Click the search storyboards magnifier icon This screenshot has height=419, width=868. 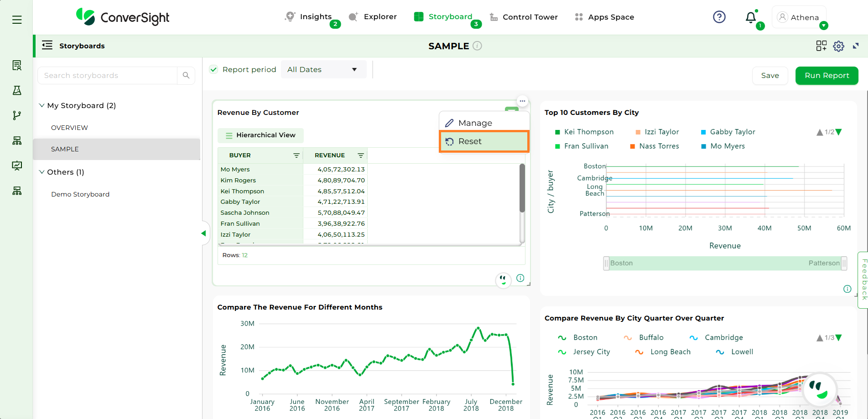186,75
